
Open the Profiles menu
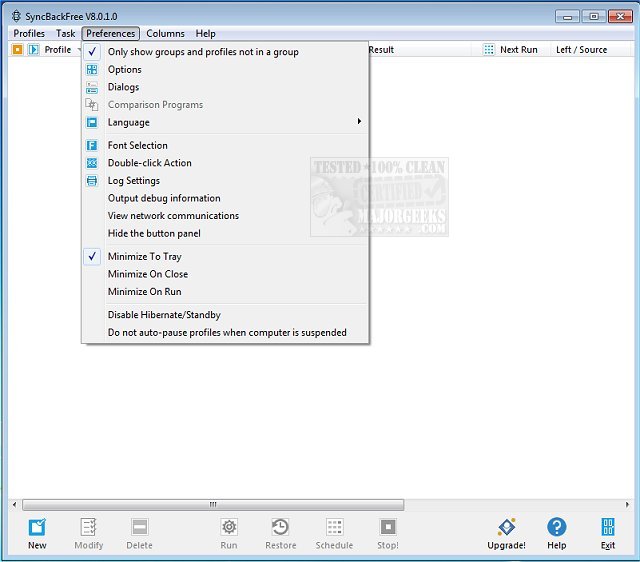tap(29, 33)
